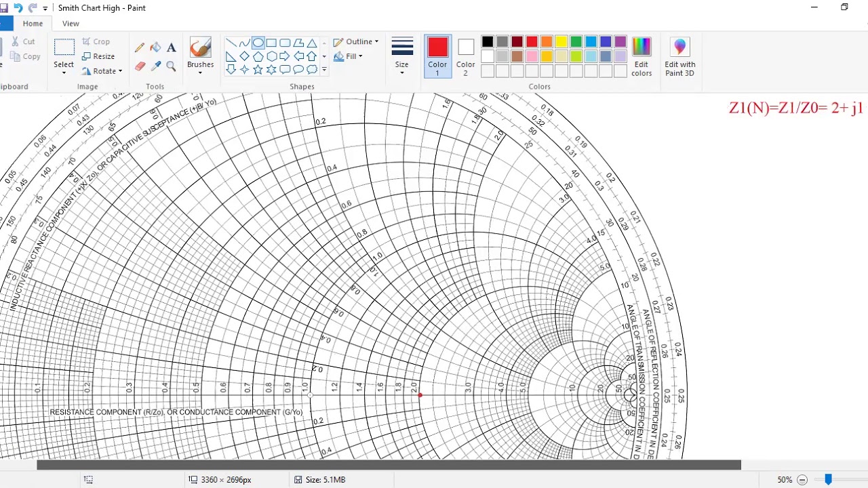Pick the yellow color swatch

pos(561,42)
